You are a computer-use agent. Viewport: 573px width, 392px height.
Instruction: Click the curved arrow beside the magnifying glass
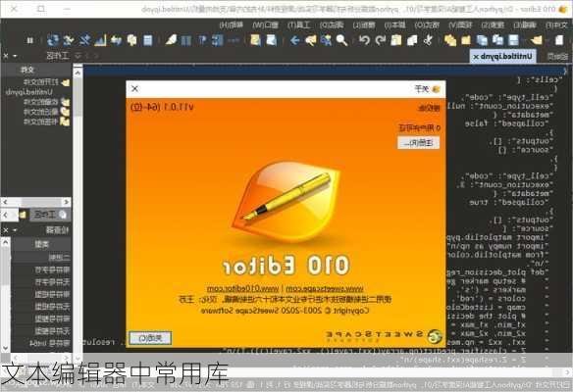tap(364, 40)
